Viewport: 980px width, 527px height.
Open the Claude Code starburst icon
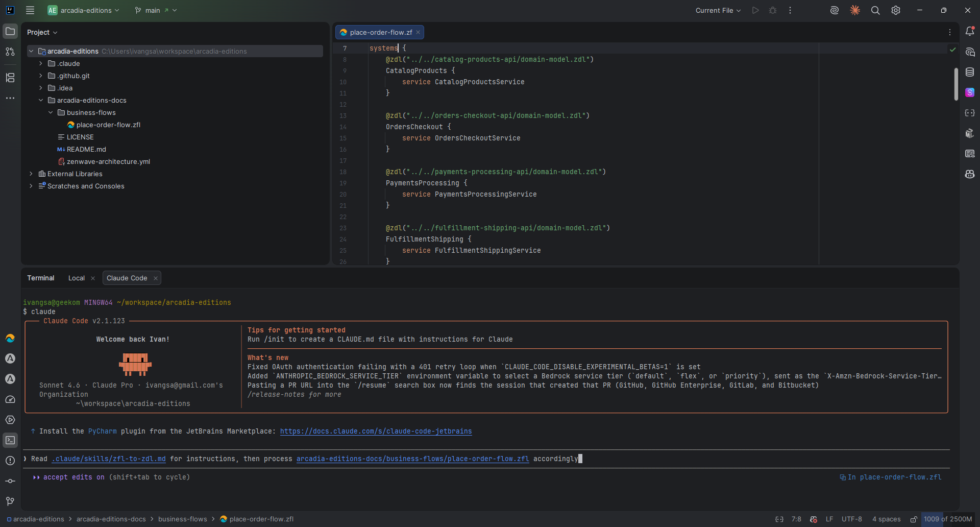[855, 10]
